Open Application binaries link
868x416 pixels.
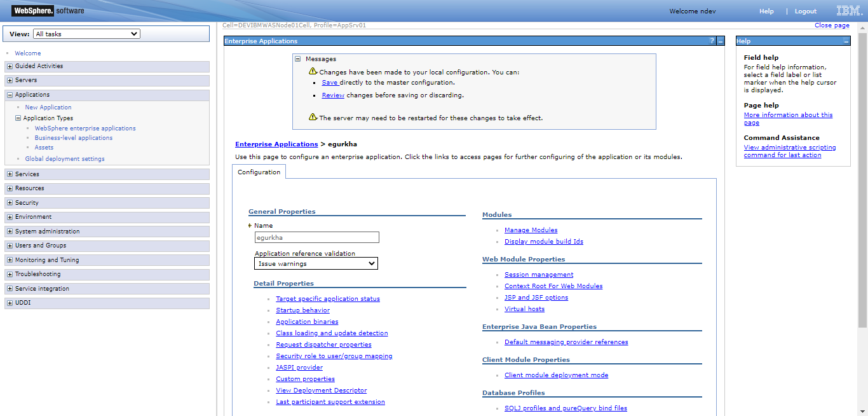coord(307,322)
